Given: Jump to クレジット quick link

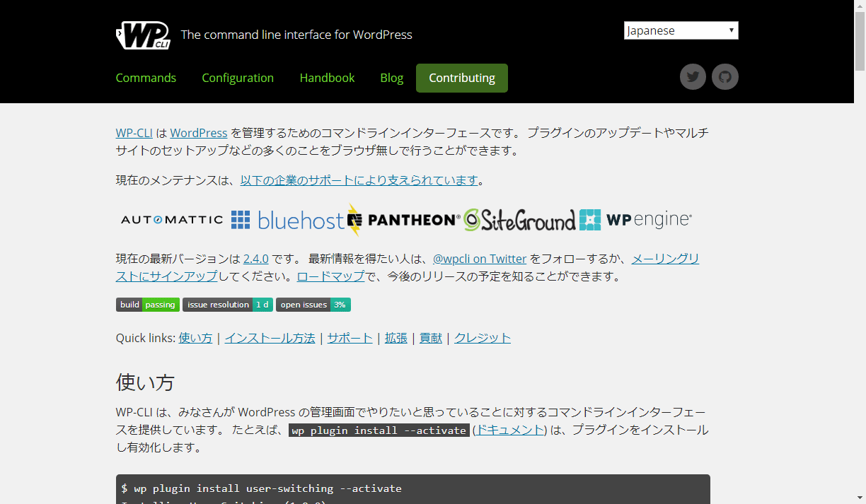Looking at the screenshot, I should (483, 338).
